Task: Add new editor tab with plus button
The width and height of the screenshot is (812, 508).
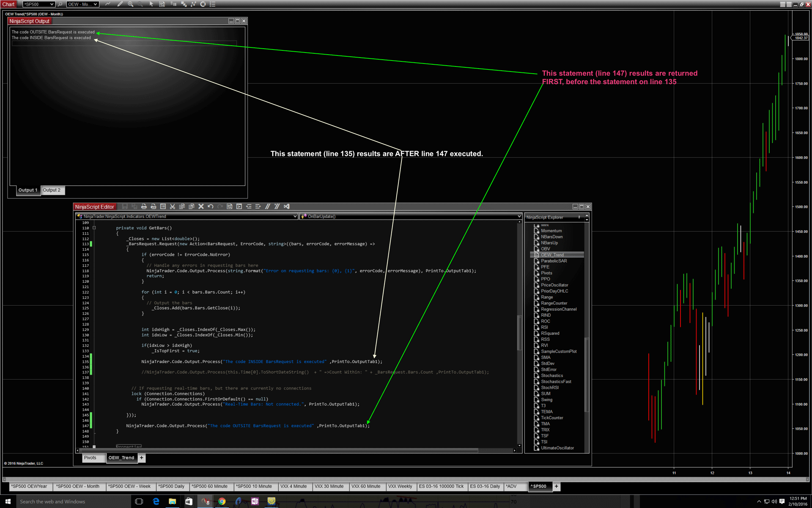Action: pos(142,458)
